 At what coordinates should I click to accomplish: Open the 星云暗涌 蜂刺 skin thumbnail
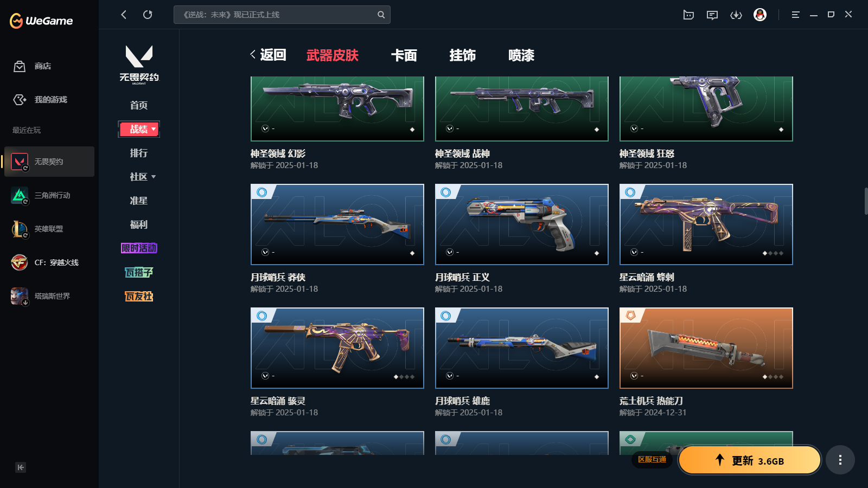coord(706,224)
